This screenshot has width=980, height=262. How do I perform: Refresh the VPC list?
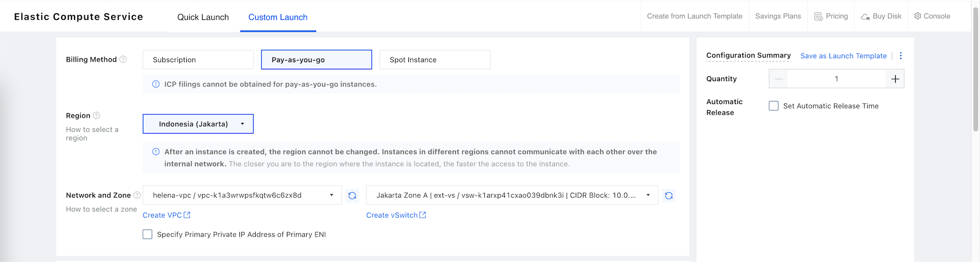point(352,196)
